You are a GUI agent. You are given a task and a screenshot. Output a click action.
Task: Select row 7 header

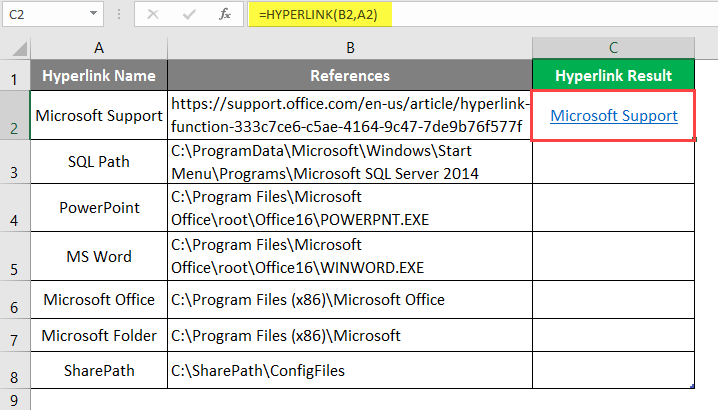coord(15,335)
